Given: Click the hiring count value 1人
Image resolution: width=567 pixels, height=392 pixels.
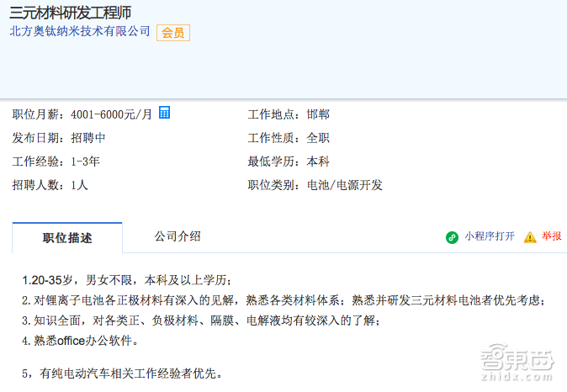Looking at the screenshot, I should coord(80,185).
